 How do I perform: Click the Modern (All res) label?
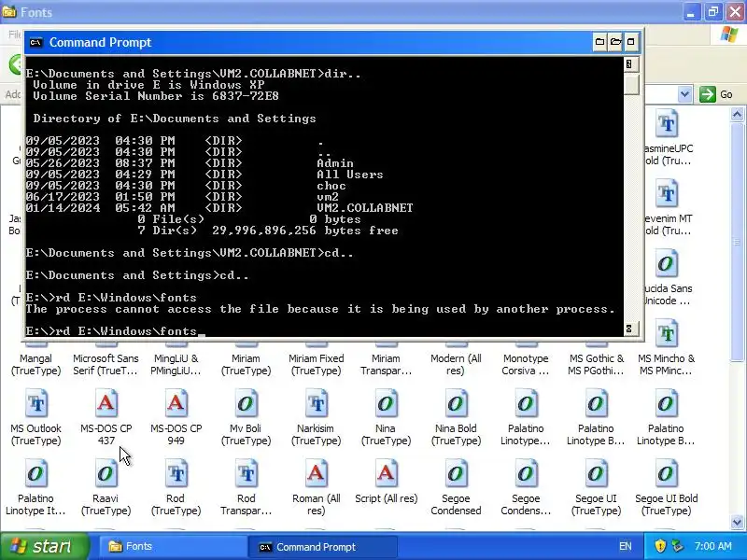click(456, 365)
